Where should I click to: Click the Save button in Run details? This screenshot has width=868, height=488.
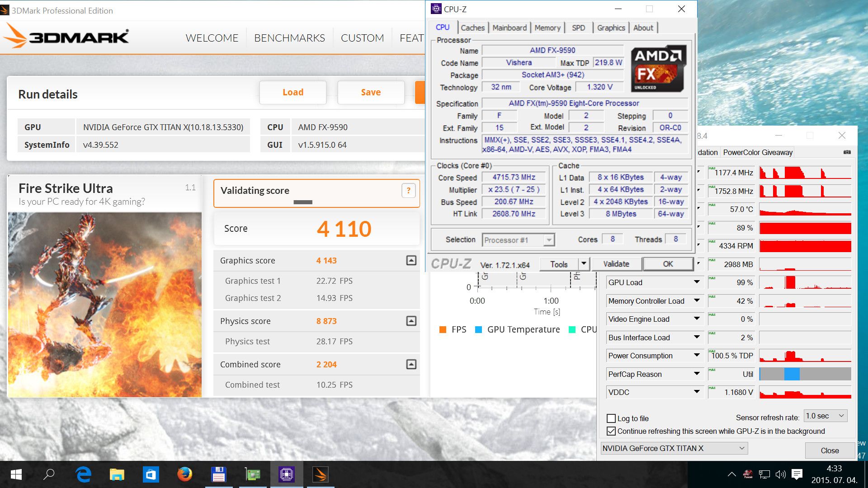[x=371, y=92]
